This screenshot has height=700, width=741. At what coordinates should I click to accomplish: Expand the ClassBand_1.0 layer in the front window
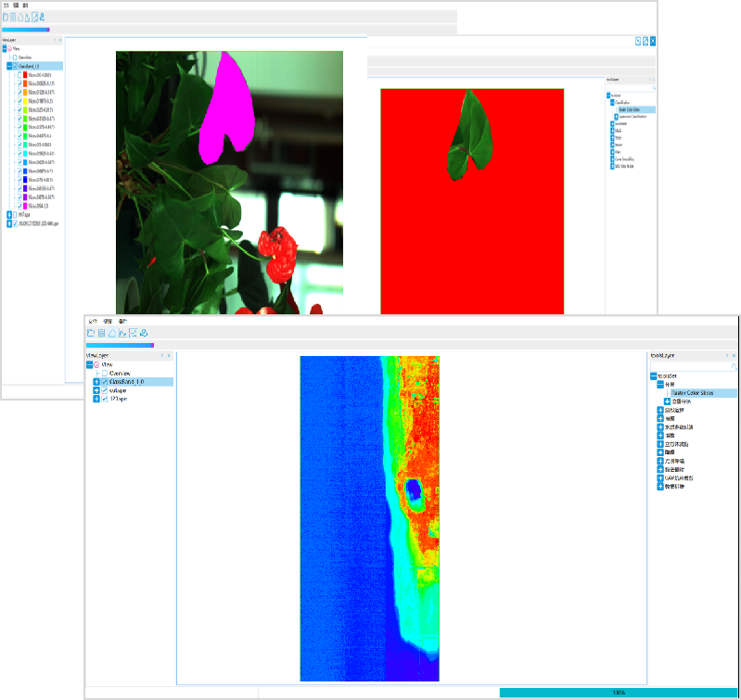point(96,382)
